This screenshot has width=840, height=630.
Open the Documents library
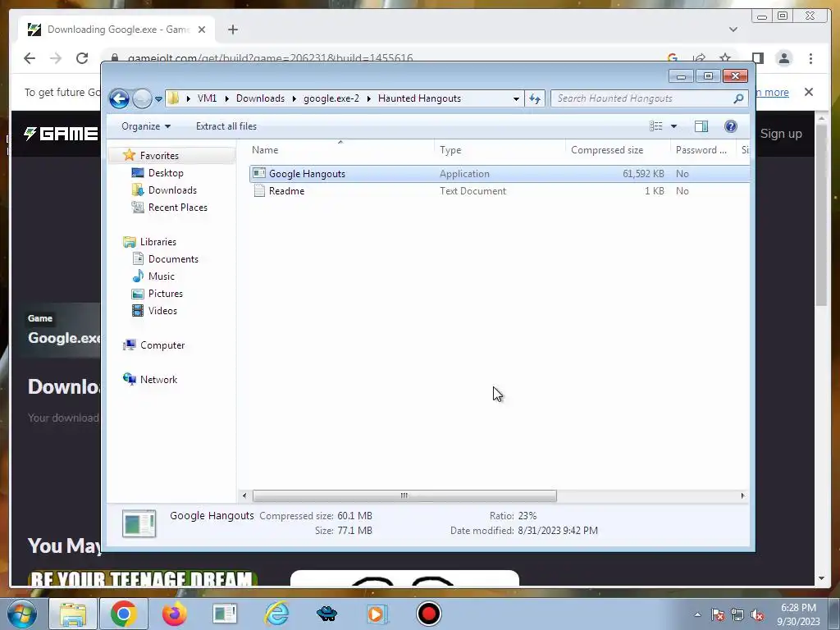pyautogui.click(x=173, y=258)
